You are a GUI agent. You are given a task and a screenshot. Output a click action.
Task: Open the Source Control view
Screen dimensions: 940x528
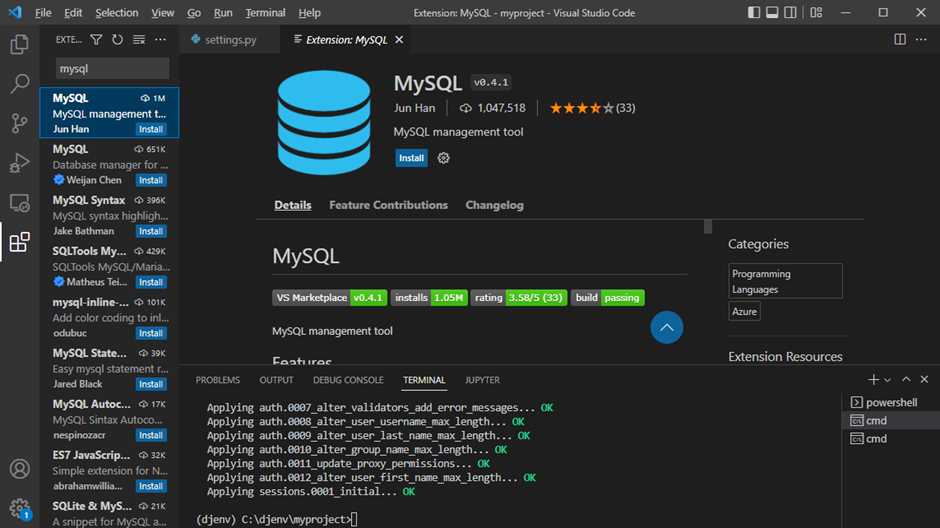point(19,123)
